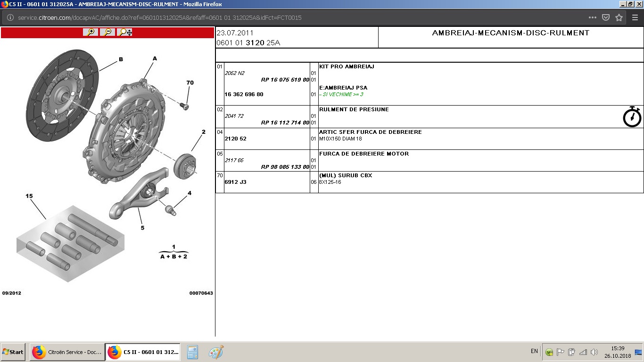Image resolution: width=644 pixels, height=362 pixels.
Task: Open page actions three-dot menu
Action: pos(593,17)
